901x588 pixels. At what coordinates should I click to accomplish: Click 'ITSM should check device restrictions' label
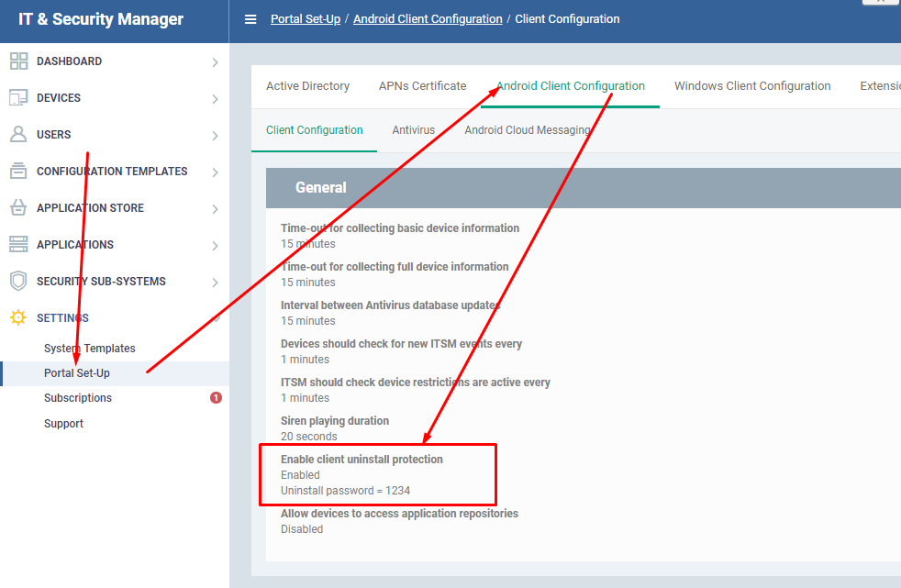[x=416, y=383]
